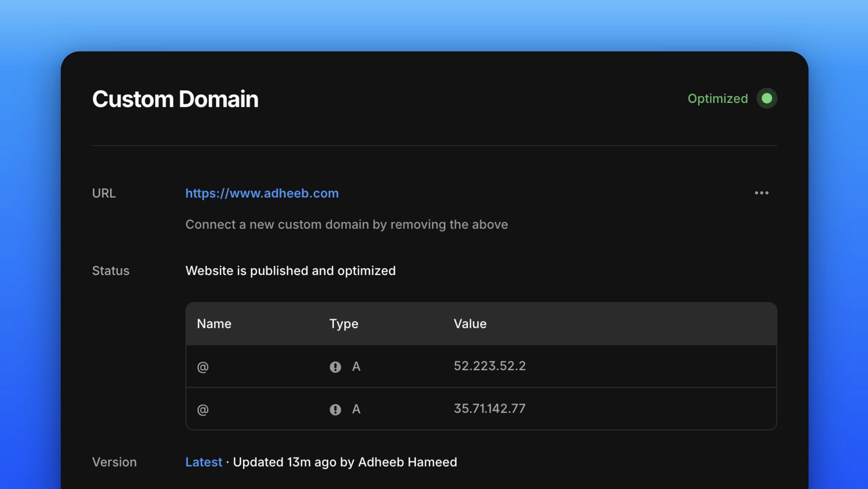Viewport: 868px width, 489px height.
Task: Open the https://www.adheeb.com link
Action: [x=262, y=193]
